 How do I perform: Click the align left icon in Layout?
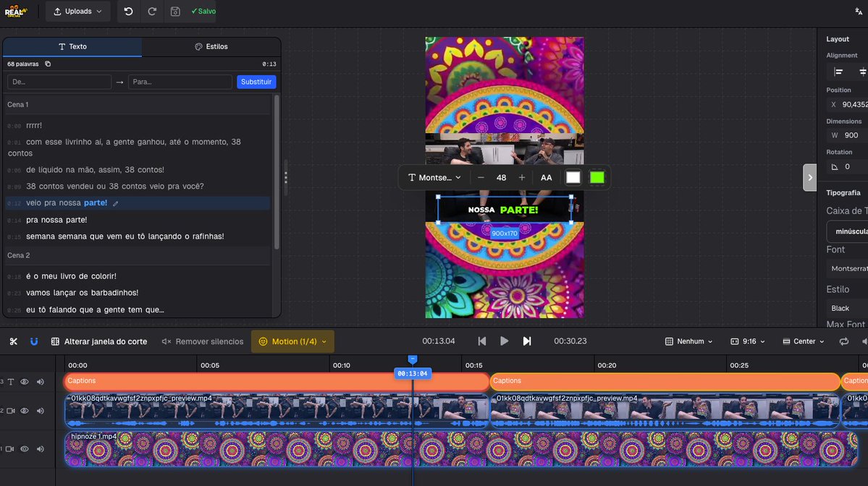838,72
